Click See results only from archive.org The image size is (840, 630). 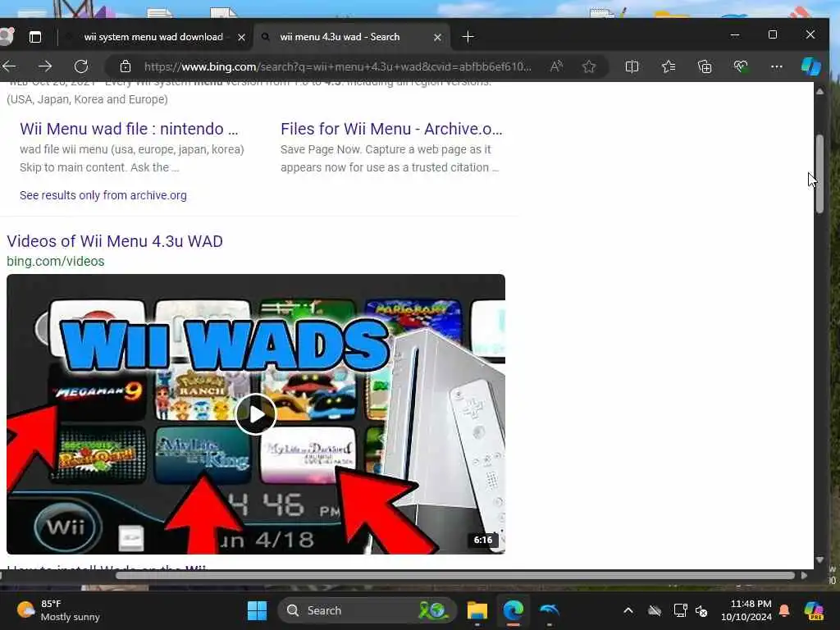click(103, 195)
